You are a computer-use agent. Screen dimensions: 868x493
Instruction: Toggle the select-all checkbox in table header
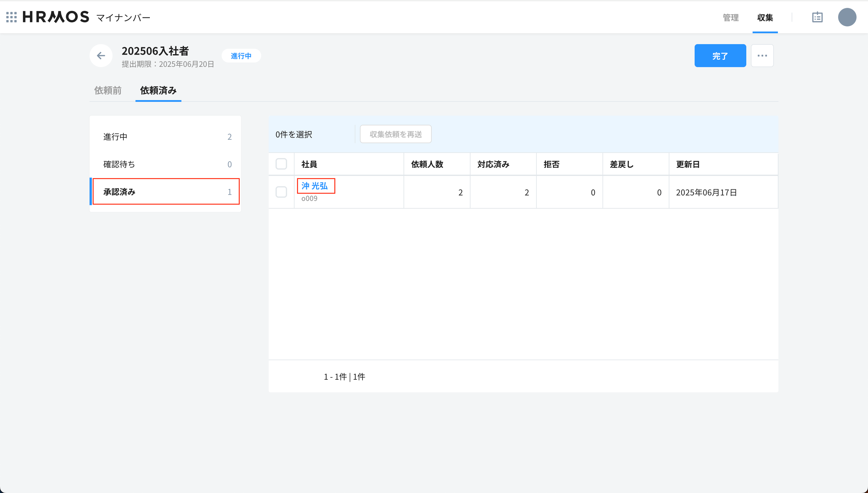[281, 164]
